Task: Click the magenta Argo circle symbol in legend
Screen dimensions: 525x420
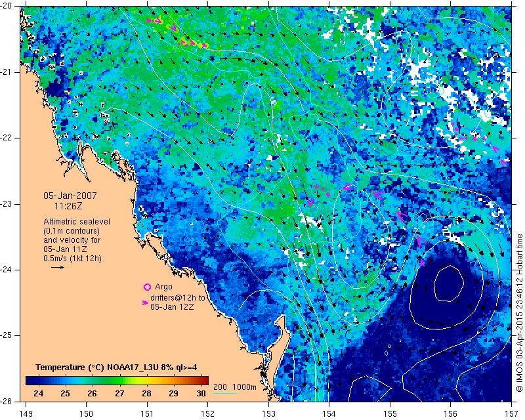Action: click(x=147, y=287)
